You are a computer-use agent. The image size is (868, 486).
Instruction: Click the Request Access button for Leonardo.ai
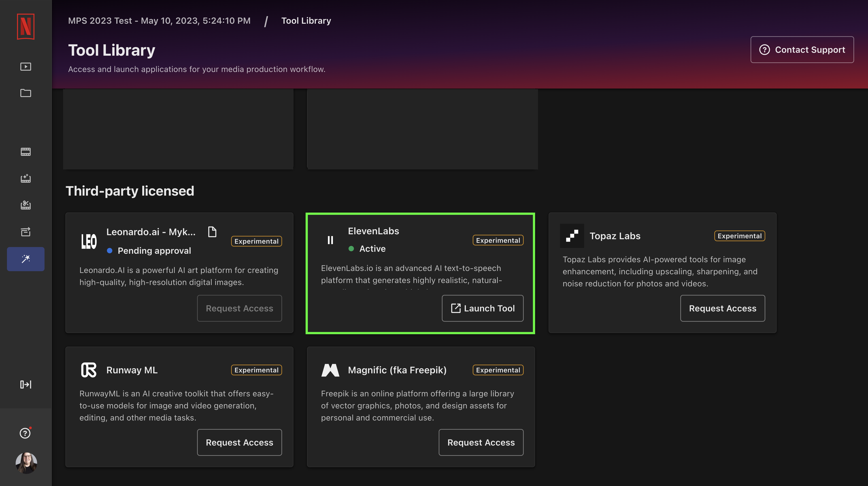pyautogui.click(x=240, y=308)
